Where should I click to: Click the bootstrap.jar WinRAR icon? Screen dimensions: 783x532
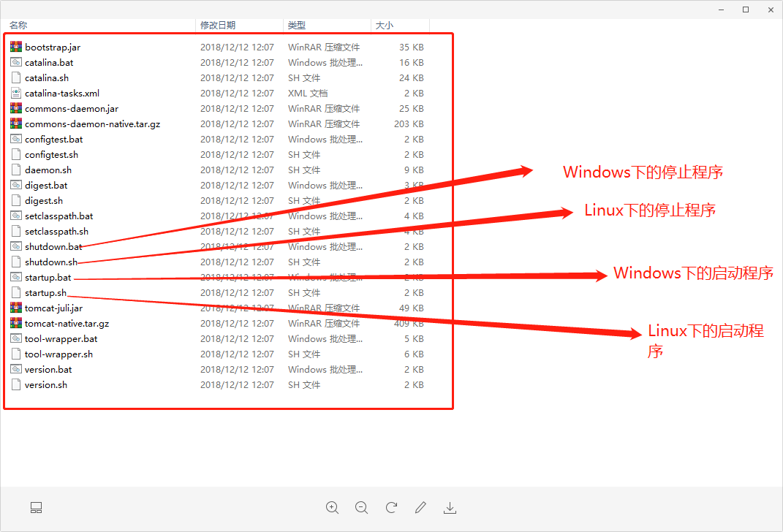(16, 47)
